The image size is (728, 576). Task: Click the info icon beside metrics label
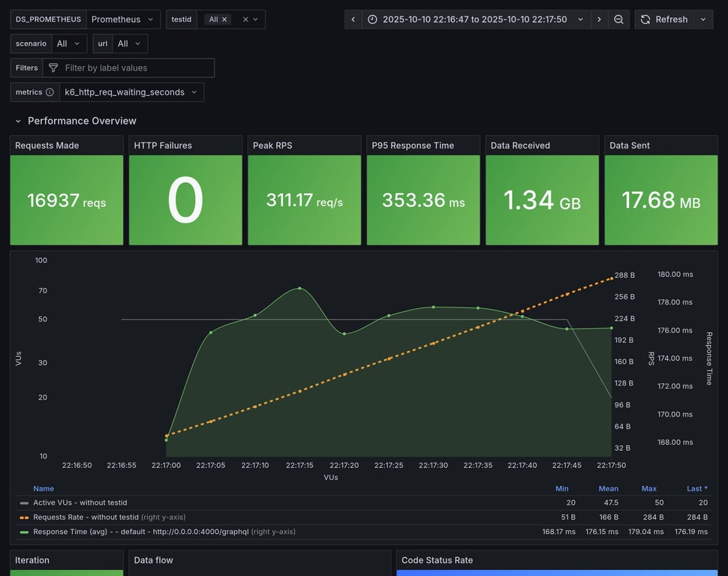(50, 92)
